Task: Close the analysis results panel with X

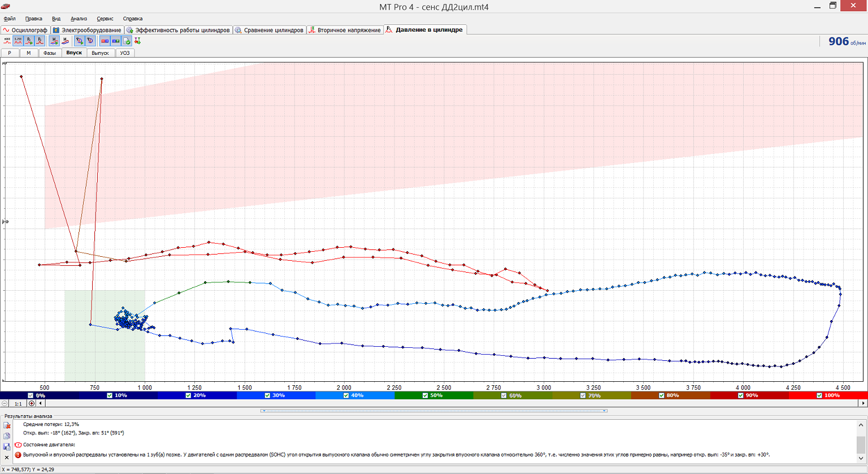Action: coord(7,458)
